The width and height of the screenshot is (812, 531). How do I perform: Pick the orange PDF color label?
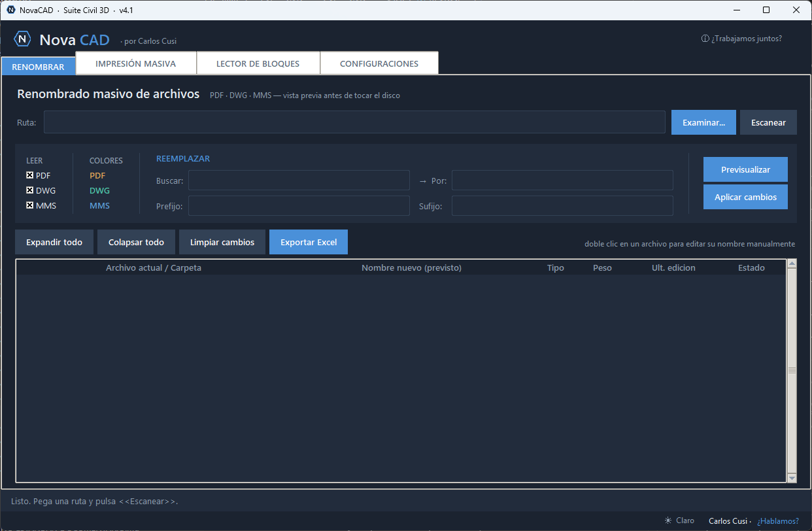(97, 175)
